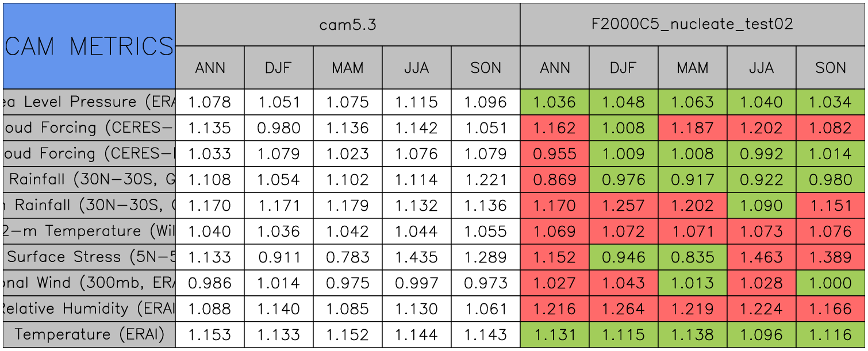Click the green cell showing 1.036

coord(555,102)
